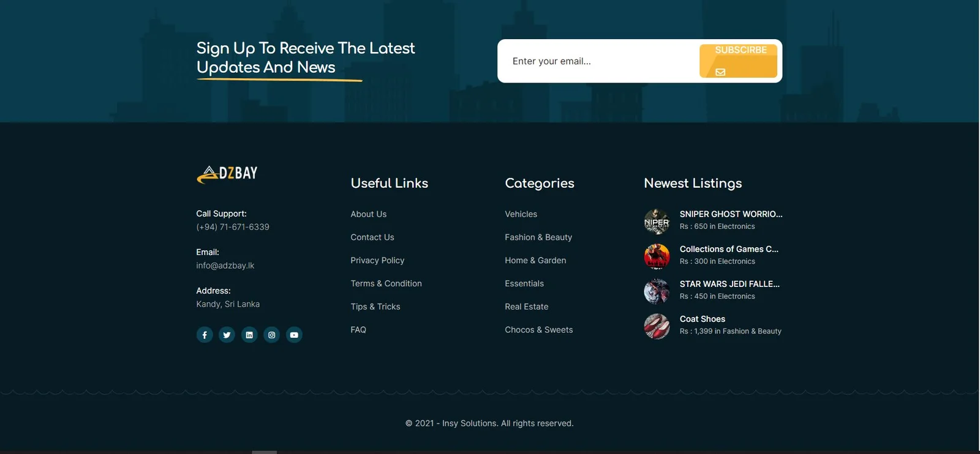Open the Twitter social icon
980x454 pixels.
coord(227,335)
